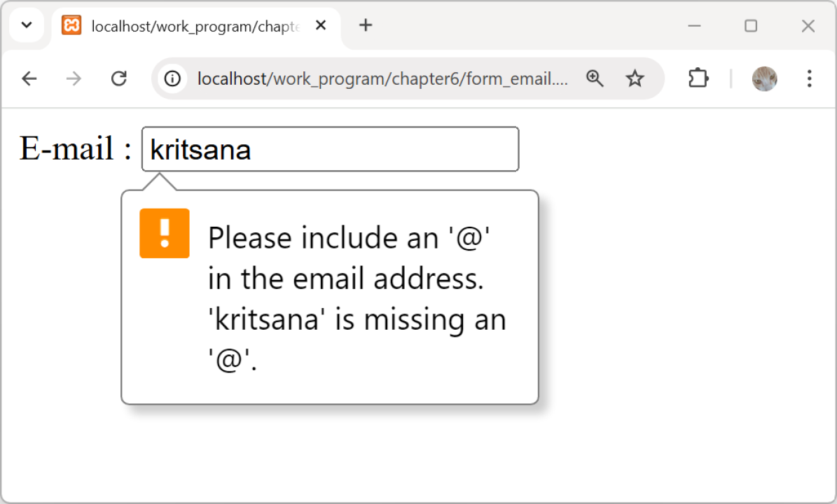837x504 pixels.
Task: Open the Chrome profile avatar
Action: (764, 78)
